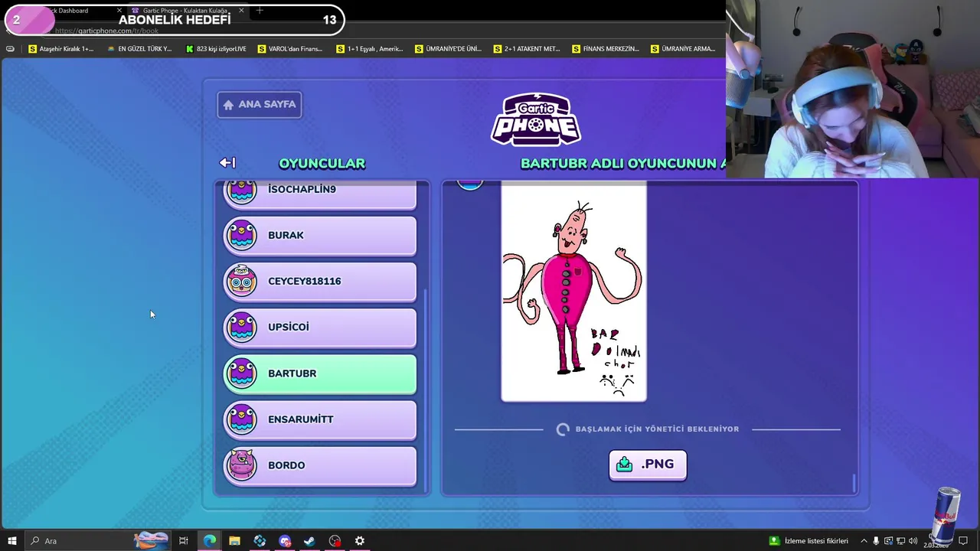Click the microphone tray icon
This screenshot has width=980, height=551.
coord(876,541)
